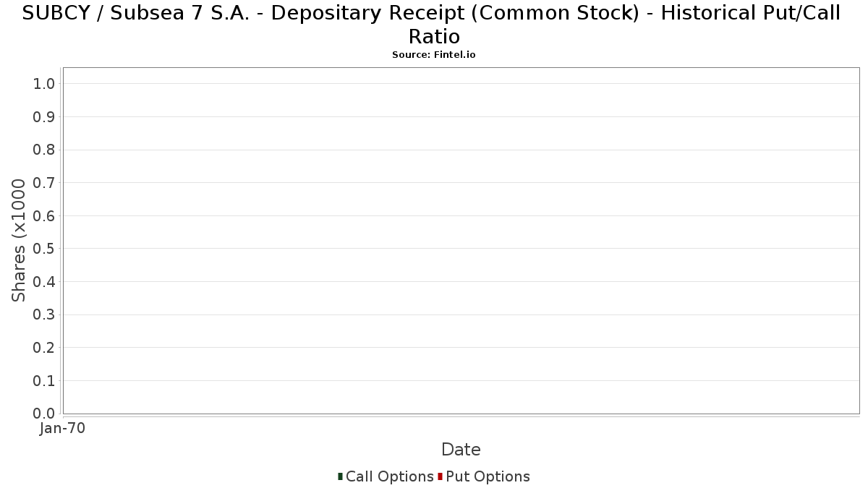Click the 0.0 y-axis tick label
Viewport: 868px width, 488px height.
[44, 414]
